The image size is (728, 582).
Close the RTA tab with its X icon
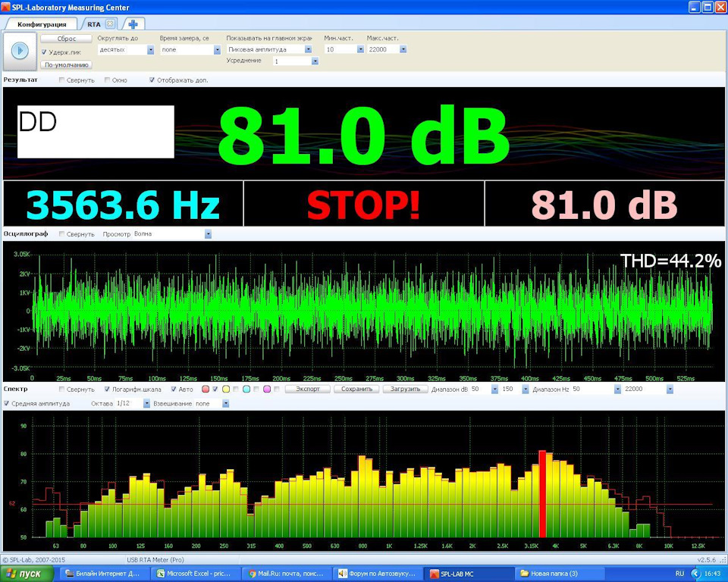(110, 23)
